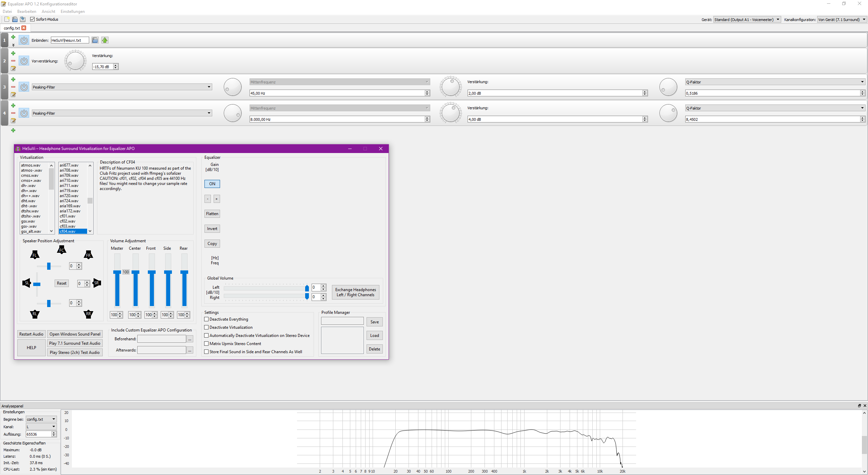Click the folder icon next to hesuvi.txt
Viewport: 868px width, 475px height.
tap(95, 40)
